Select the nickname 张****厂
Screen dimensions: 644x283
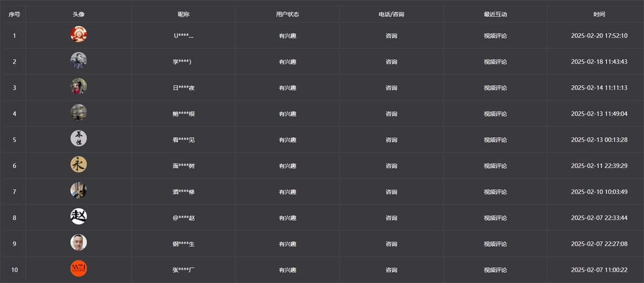click(x=184, y=270)
